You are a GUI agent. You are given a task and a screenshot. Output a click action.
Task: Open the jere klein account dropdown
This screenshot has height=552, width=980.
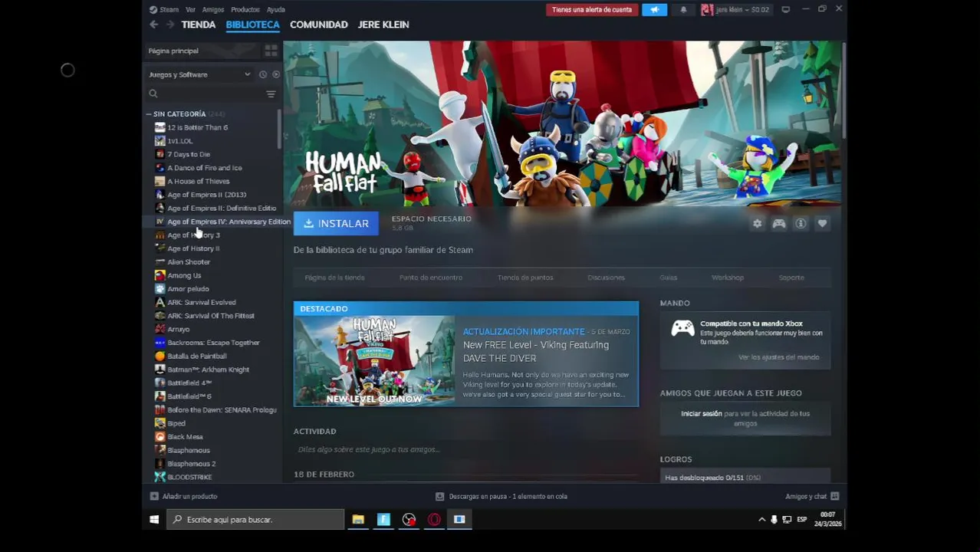[x=735, y=10]
